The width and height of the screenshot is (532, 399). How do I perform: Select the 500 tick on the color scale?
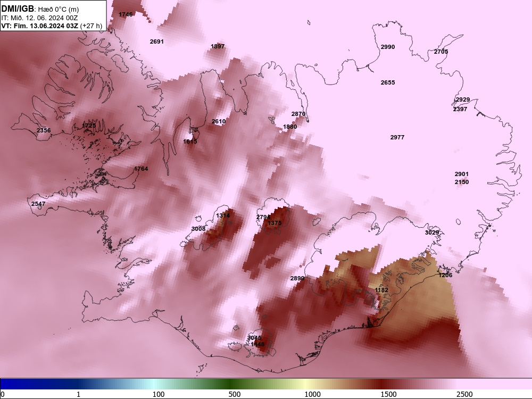235,394
